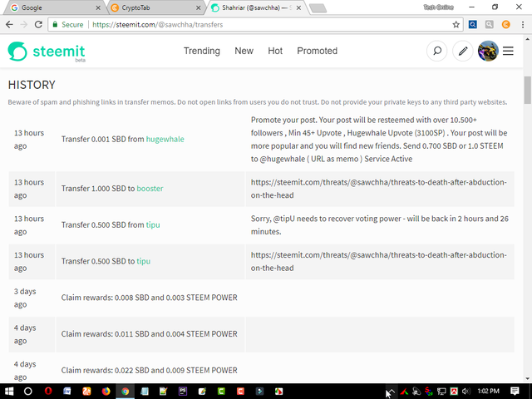This screenshot has width=532, height=399.
Task: Open the Steemit search icon
Action: (436, 52)
